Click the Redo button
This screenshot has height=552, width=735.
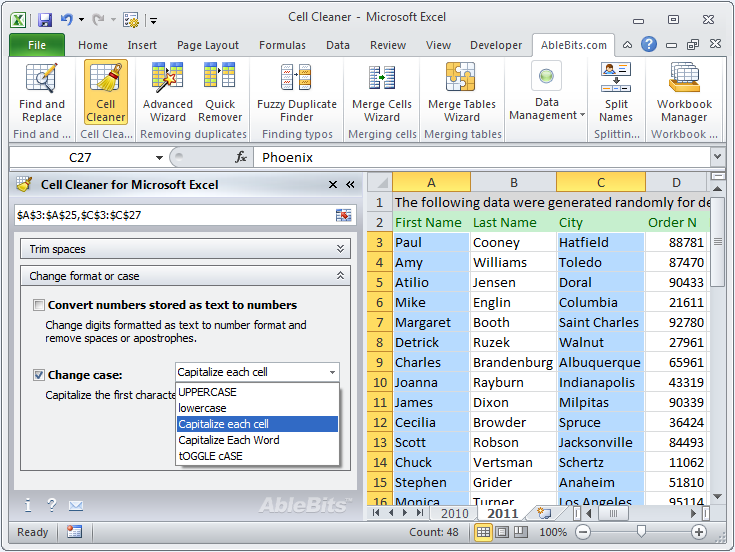tap(98, 20)
